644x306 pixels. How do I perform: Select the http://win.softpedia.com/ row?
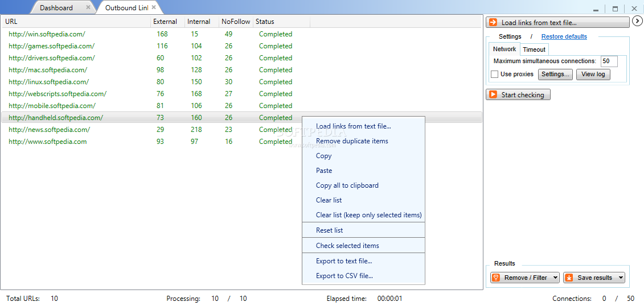click(241, 34)
